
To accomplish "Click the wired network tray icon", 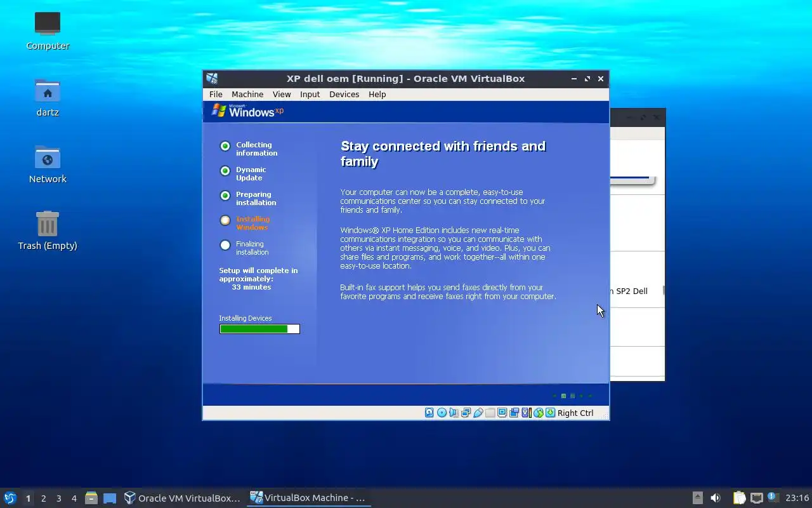I will [x=756, y=498].
